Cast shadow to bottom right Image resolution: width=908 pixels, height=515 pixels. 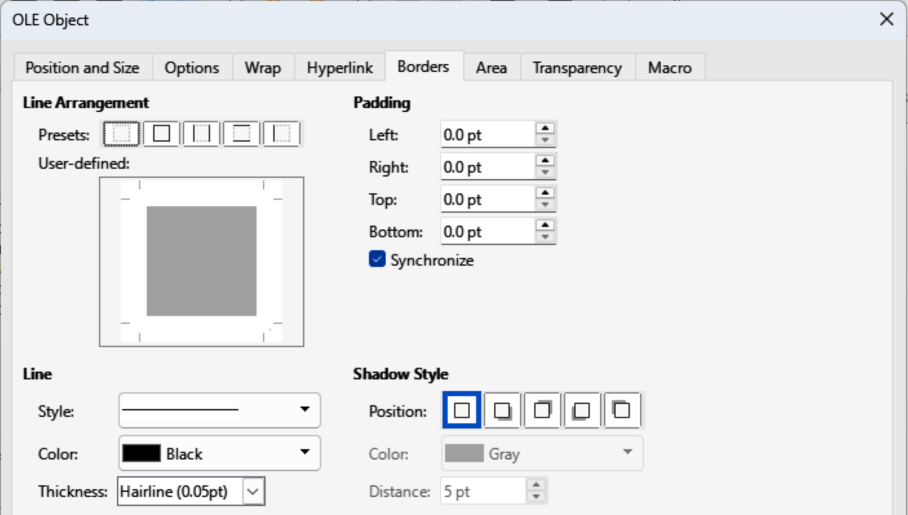[502, 410]
